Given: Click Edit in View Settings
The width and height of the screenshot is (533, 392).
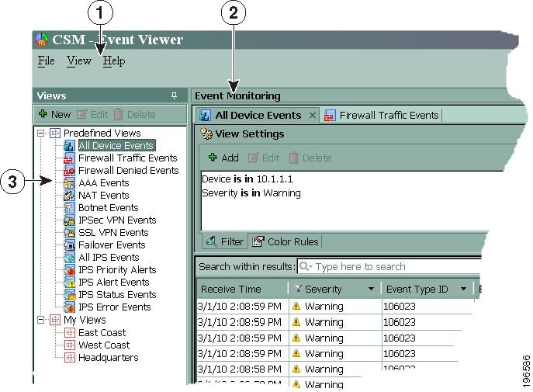Looking at the screenshot, I should click(x=264, y=158).
